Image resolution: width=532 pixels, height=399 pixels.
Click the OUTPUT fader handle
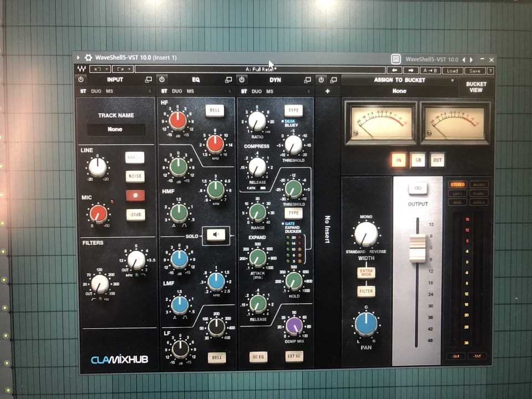point(417,248)
